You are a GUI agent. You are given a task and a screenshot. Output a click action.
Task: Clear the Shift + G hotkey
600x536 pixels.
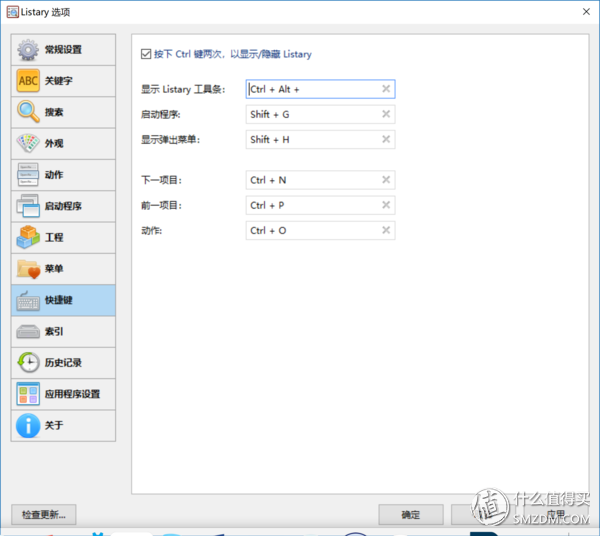tap(386, 114)
